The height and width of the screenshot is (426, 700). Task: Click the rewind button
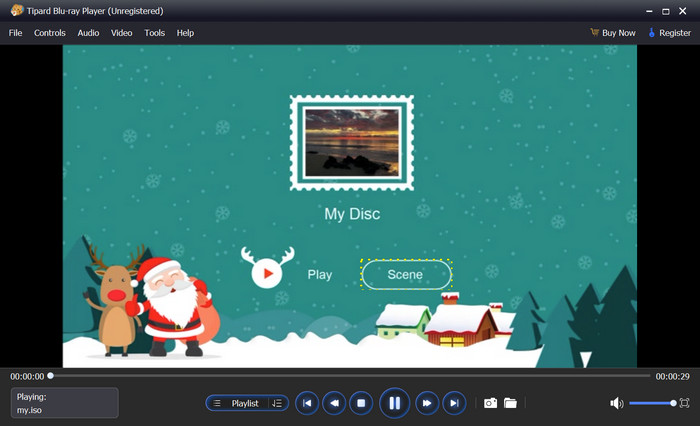click(335, 403)
